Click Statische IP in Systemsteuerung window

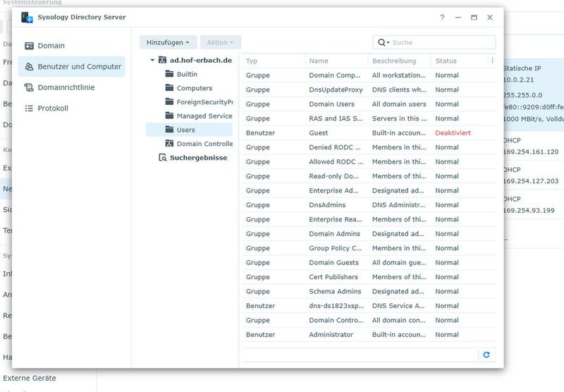click(x=522, y=68)
